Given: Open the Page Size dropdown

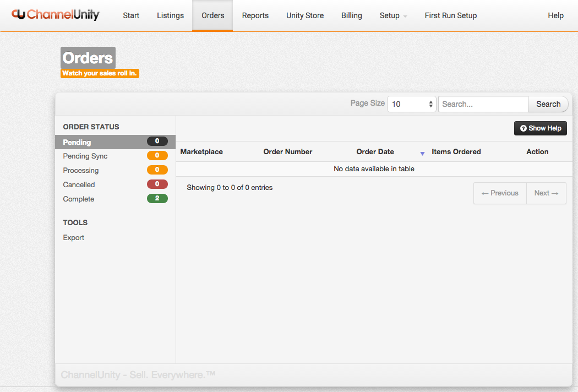Looking at the screenshot, I should click(x=411, y=104).
